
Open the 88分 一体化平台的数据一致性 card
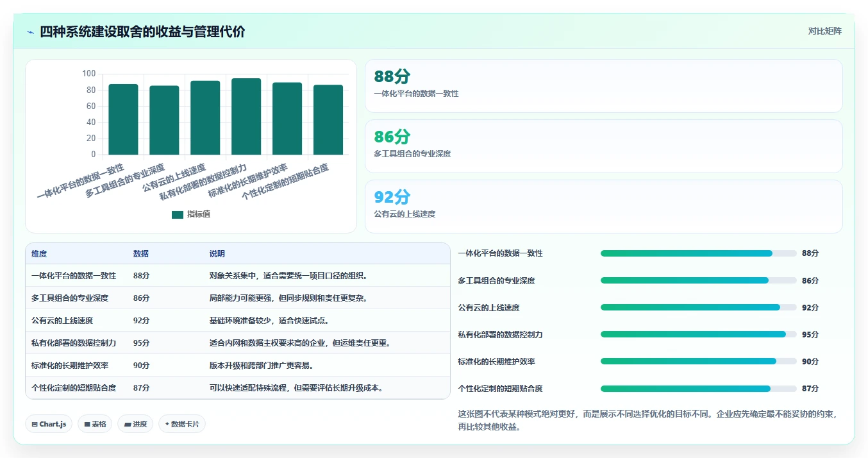tap(603, 86)
